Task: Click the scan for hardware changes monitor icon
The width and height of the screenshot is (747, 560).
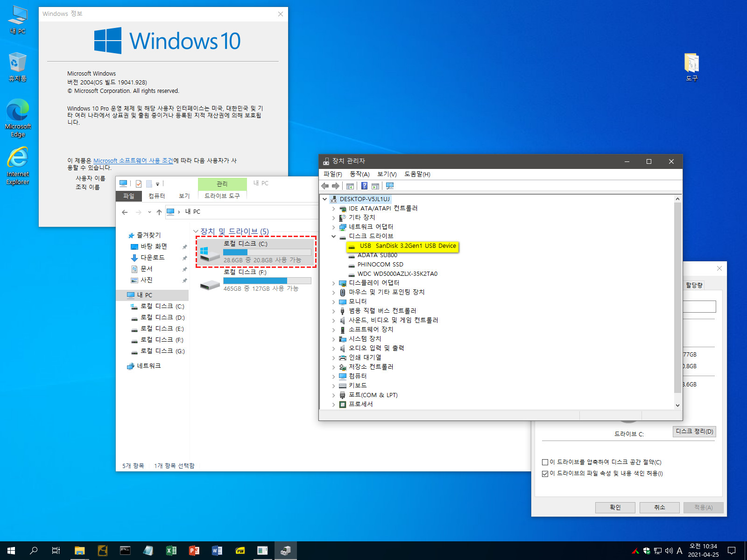Action: coord(390,186)
